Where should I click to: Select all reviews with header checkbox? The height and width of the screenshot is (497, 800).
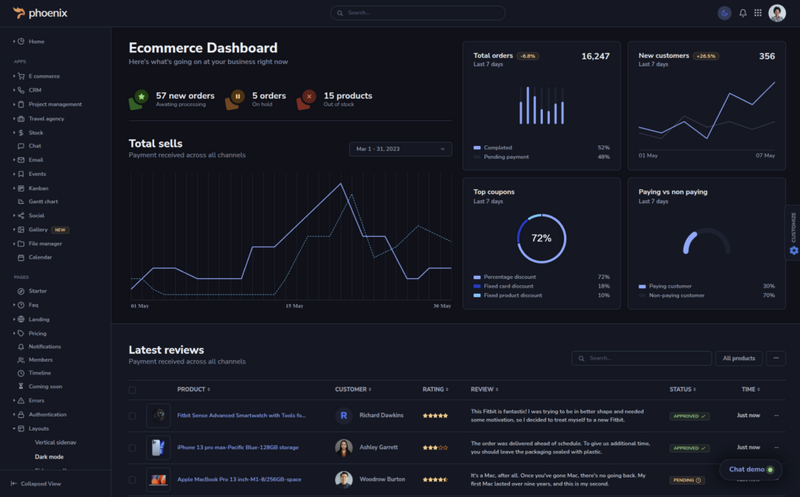point(132,389)
